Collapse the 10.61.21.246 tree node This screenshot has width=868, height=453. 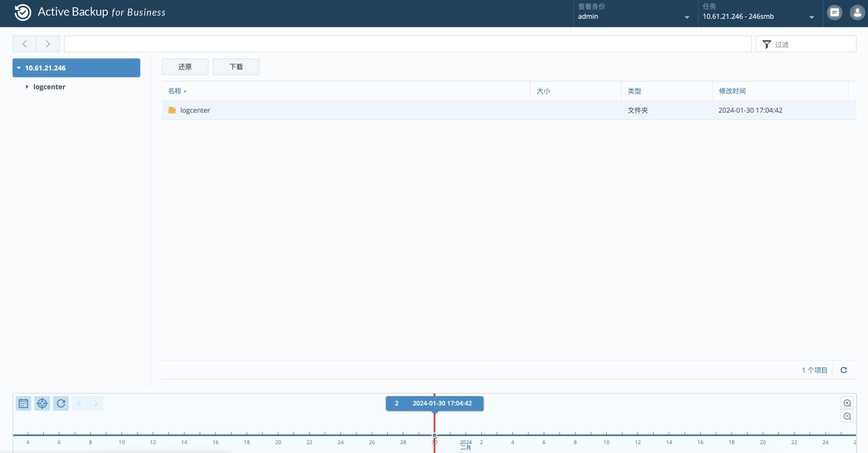point(19,68)
